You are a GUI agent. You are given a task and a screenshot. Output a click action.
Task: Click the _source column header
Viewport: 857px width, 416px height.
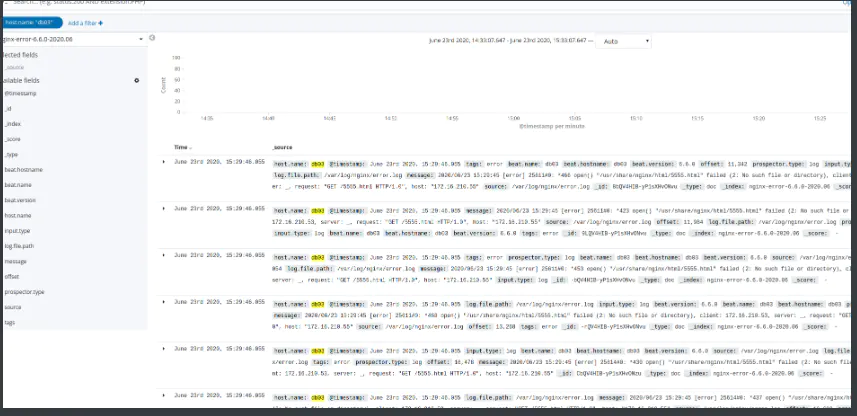coord(282,148)
